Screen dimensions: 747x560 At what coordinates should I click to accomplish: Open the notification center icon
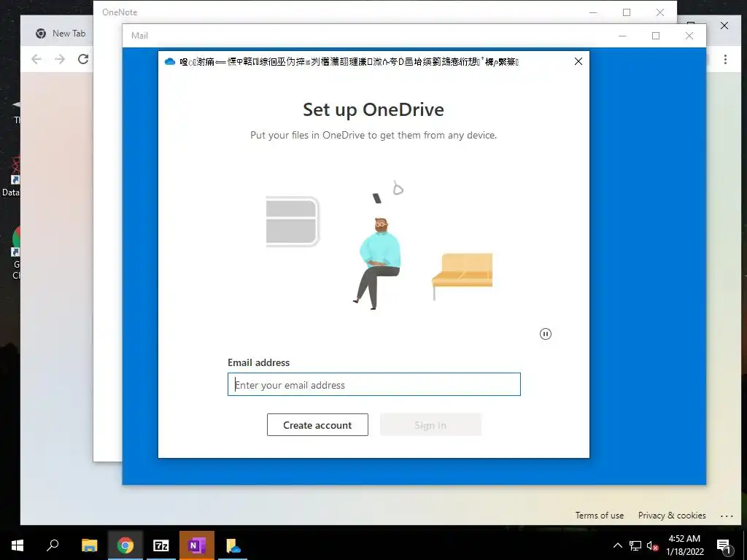click(x=724, y=545)
